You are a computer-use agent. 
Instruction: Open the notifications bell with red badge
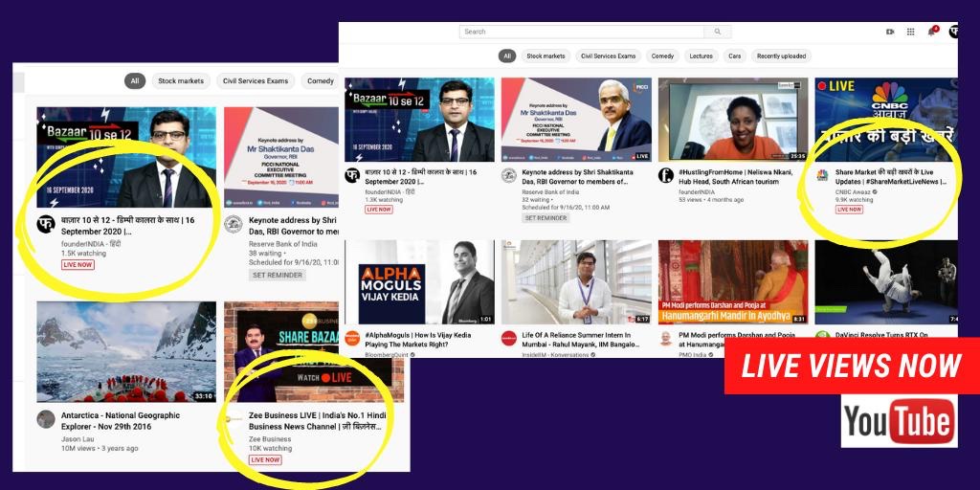932,31
